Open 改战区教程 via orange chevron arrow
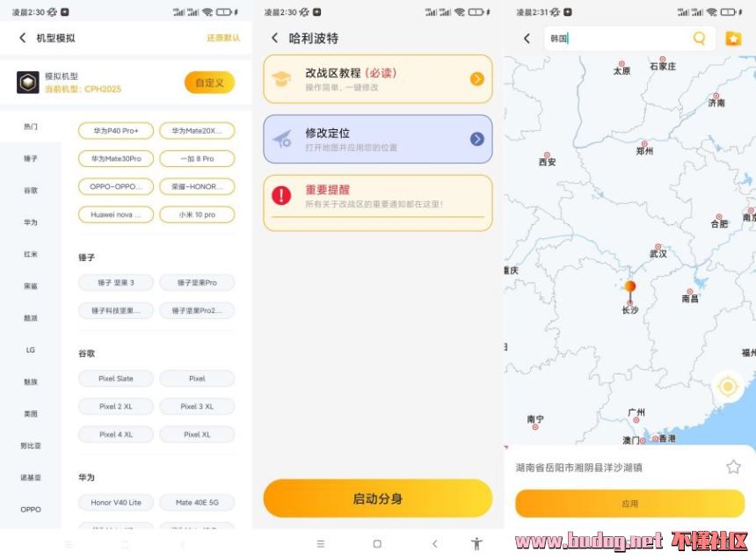The image size is (756, 559). coord(476,78)
